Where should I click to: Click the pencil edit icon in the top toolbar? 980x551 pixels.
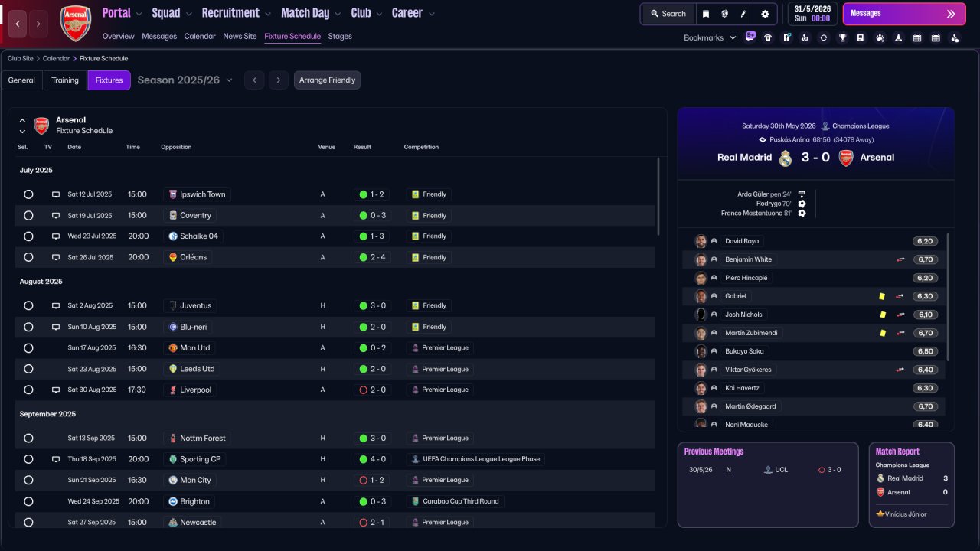tap(743, 14)
